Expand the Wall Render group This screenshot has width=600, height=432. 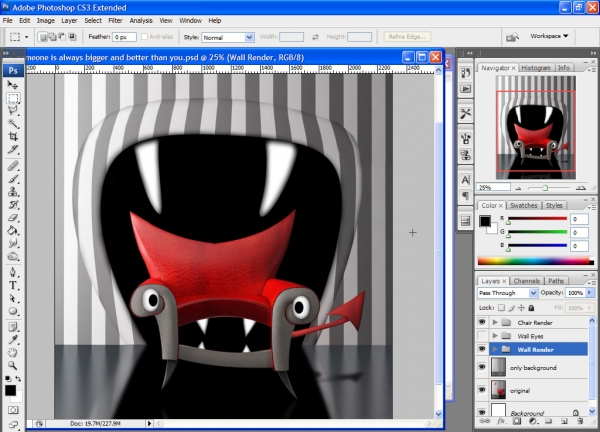495,349
